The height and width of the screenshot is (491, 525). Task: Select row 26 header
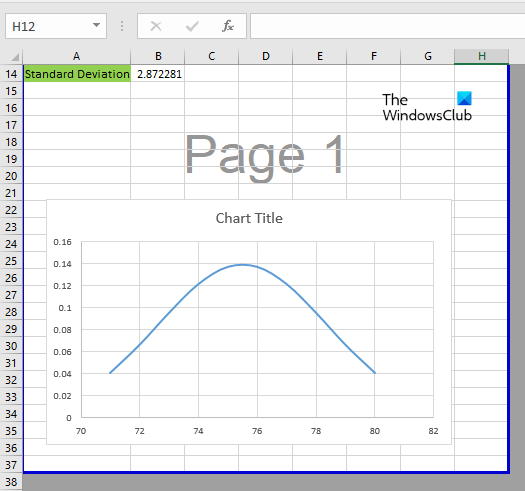pos(11,278)
